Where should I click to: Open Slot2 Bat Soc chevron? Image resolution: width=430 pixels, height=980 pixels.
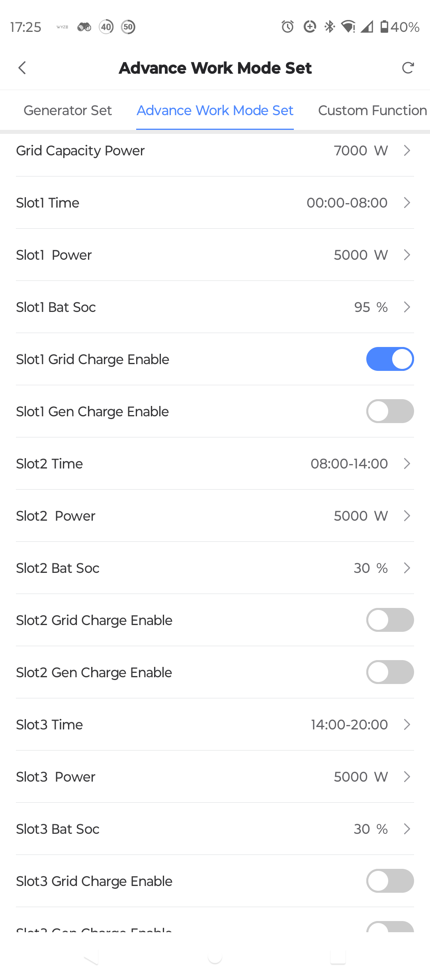point(407,568)
